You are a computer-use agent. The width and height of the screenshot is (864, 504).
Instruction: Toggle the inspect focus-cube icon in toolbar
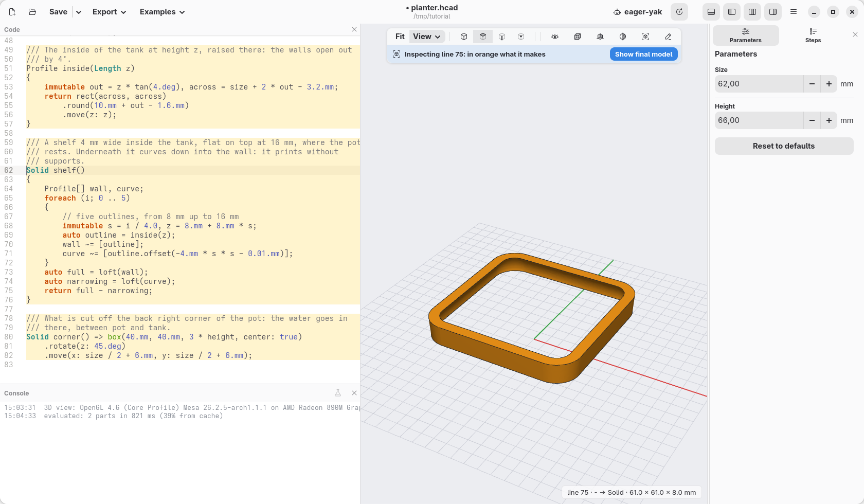click(645, 37)
